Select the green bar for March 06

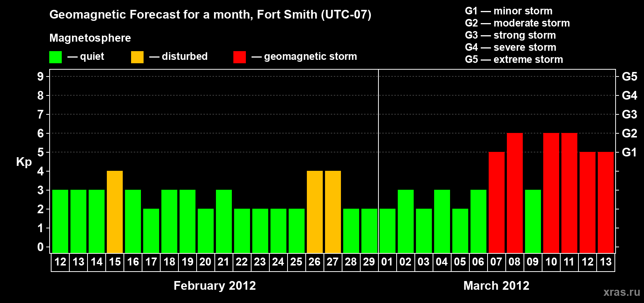478,221
